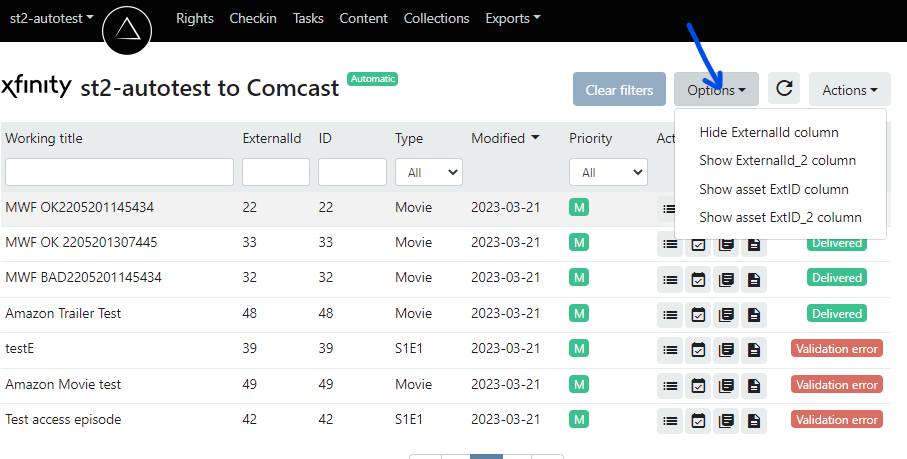Screen dimensions: 907x459
Task: Click calendar check icon for testE row
Action: tap(698, 349)
